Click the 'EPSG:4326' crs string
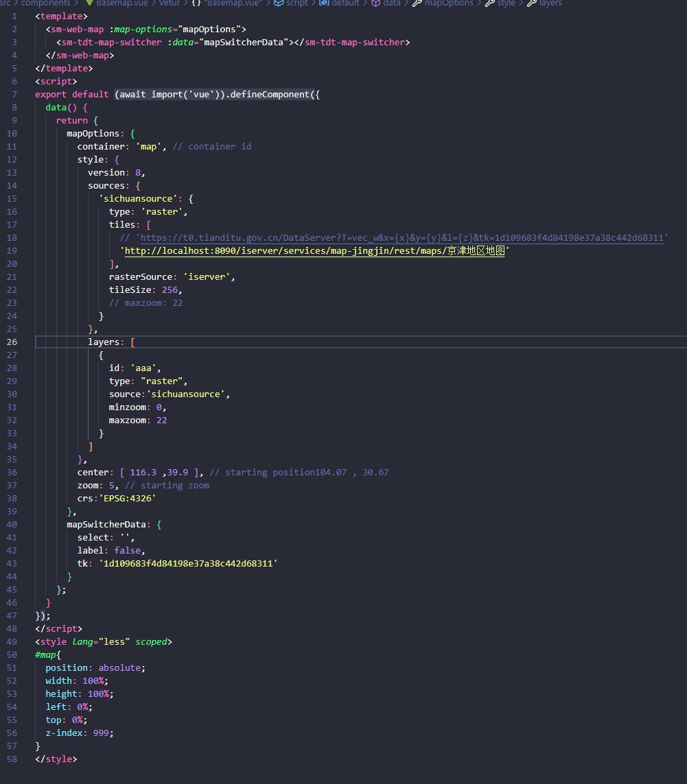The height and width of the screenshot is (784, 687). coord(128,499)
